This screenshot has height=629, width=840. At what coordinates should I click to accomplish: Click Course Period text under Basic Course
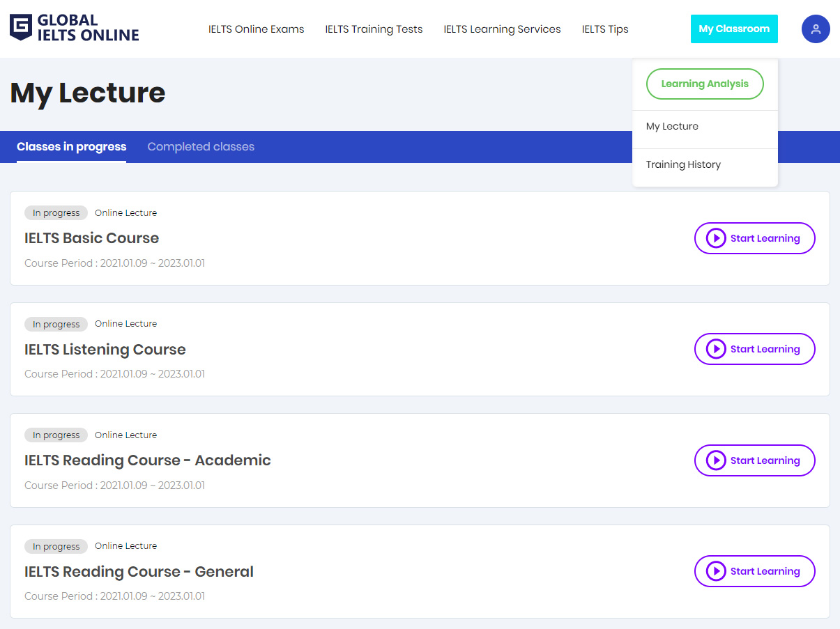[x=114, y=263]
